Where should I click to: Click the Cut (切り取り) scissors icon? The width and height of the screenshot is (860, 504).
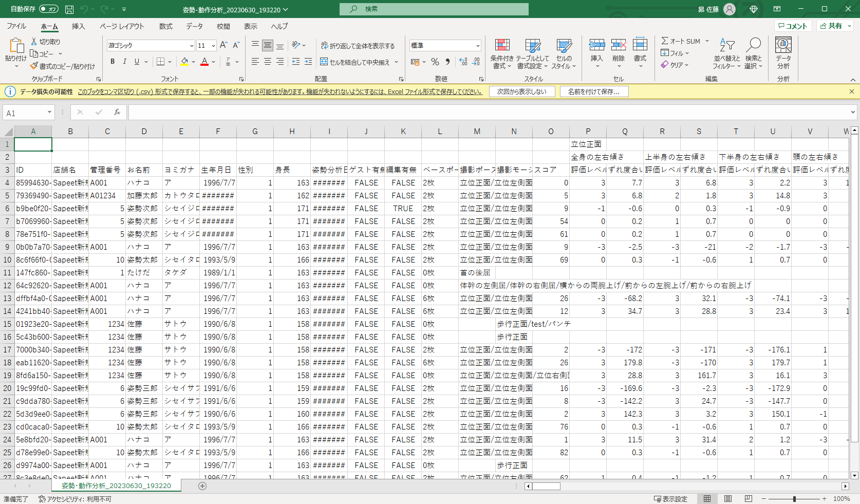coord(34,42)
